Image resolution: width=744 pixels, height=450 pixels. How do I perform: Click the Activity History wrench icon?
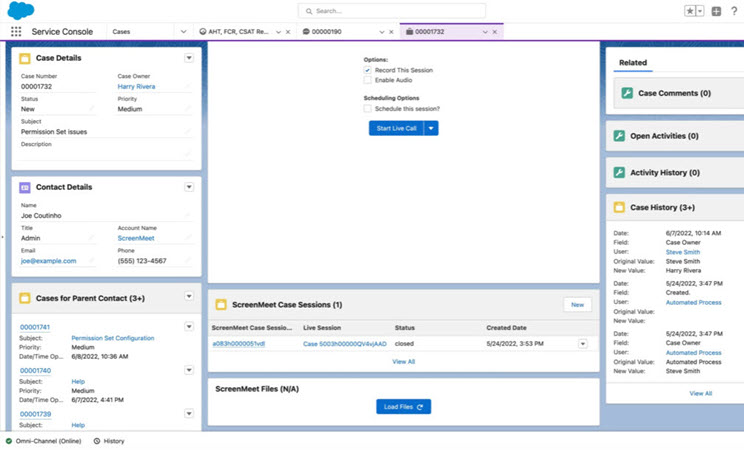619,172
